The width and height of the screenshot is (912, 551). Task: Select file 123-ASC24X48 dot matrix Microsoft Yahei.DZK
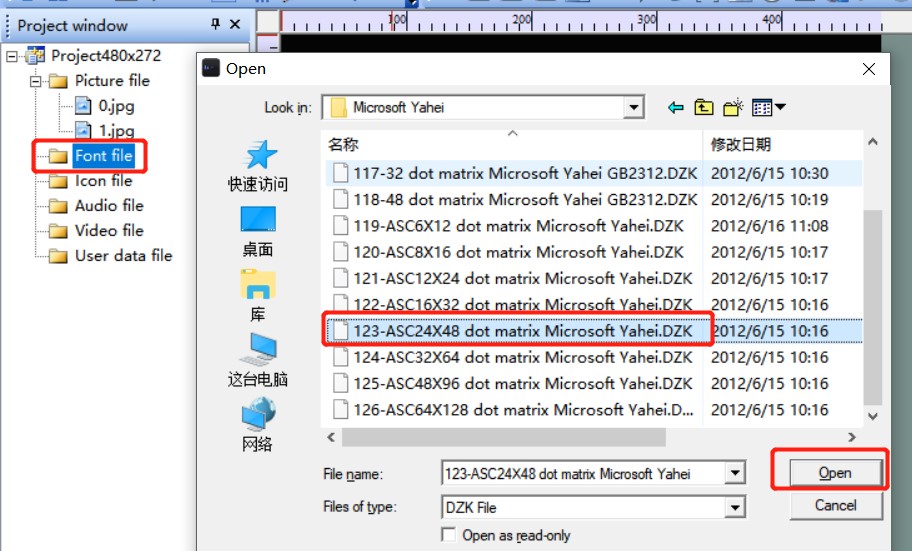515,331
